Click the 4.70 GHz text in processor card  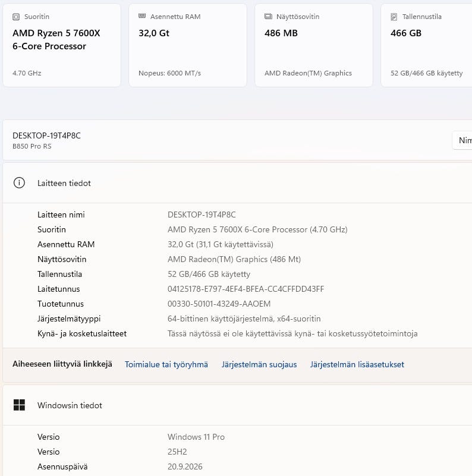tap(27, 73)
